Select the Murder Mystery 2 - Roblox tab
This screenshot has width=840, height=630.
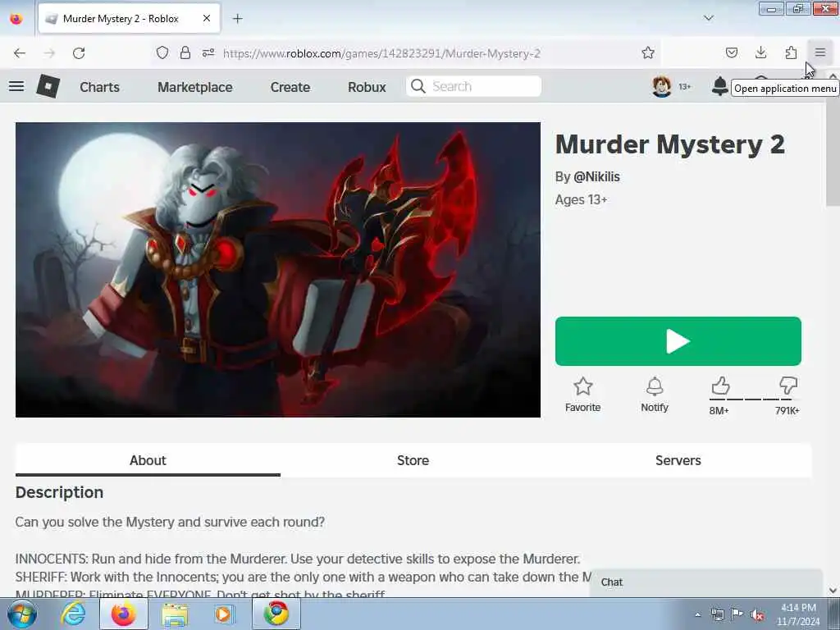click(x=129, y=19)
